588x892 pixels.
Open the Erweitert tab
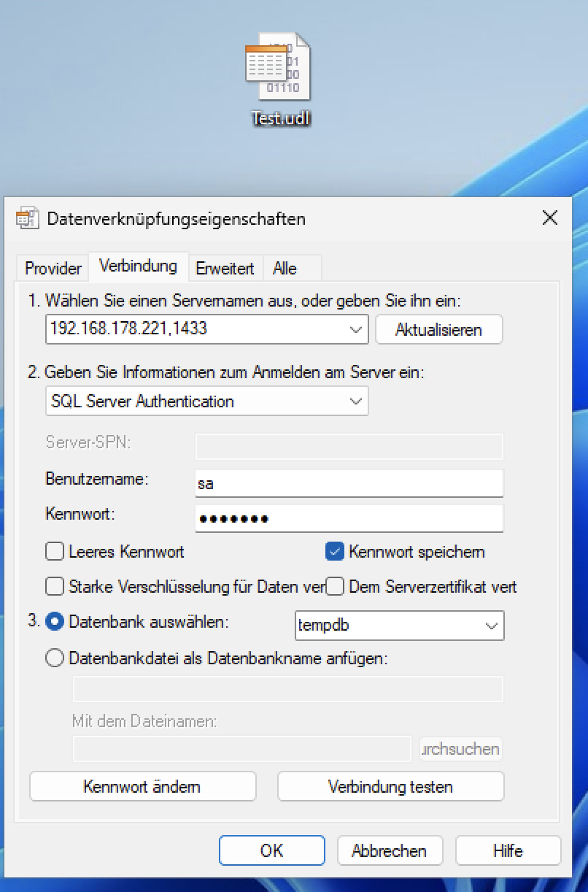pyautogui.click(x=225, y=268)
